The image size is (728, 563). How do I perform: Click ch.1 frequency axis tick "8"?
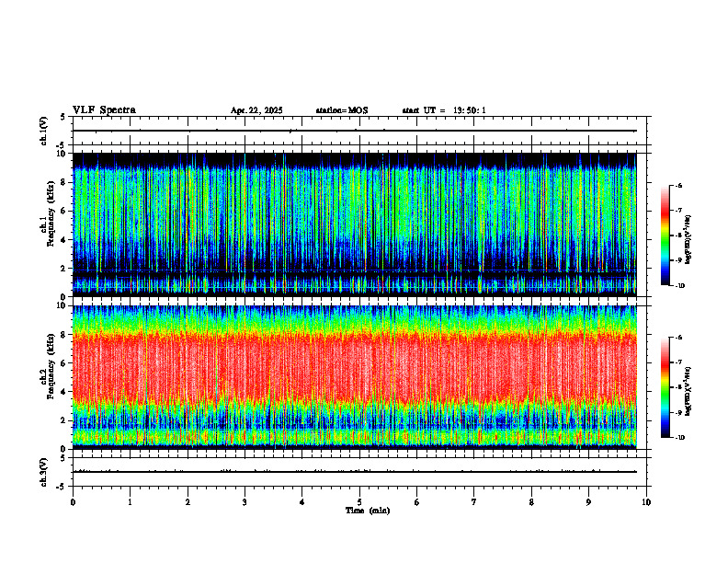tap(64, 182)
